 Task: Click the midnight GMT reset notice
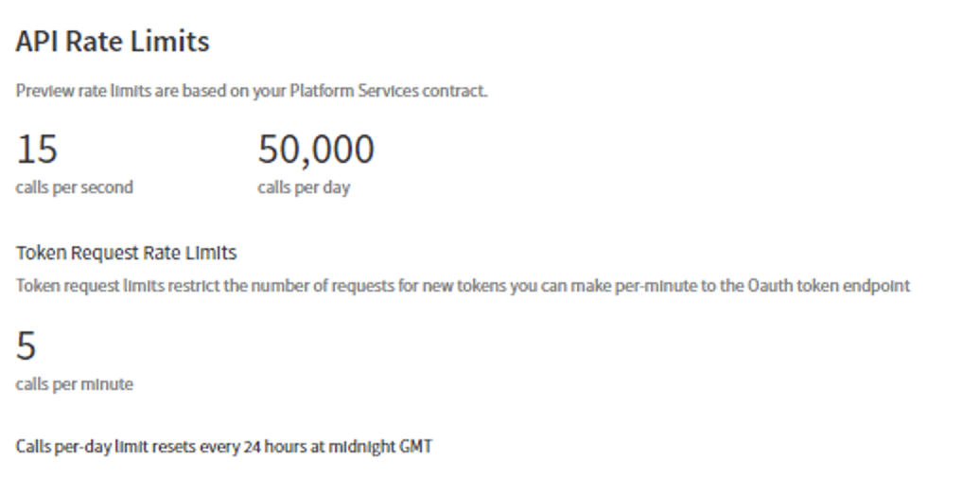coord(224,447)
